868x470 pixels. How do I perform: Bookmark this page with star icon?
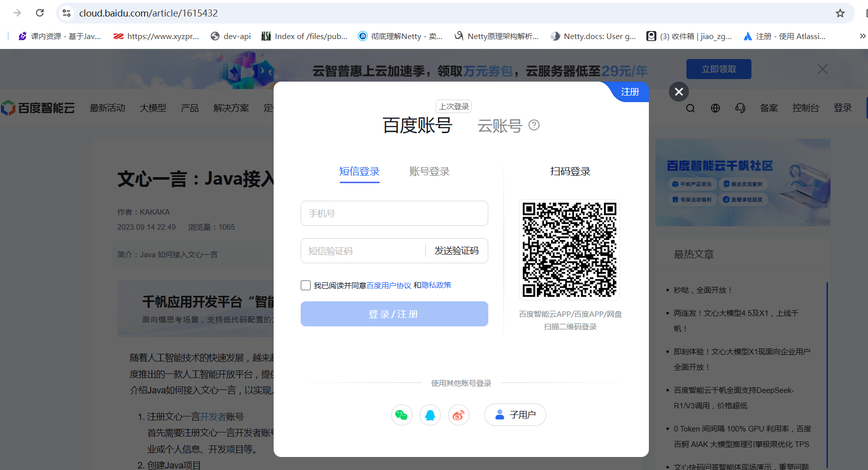click(840, 13)
